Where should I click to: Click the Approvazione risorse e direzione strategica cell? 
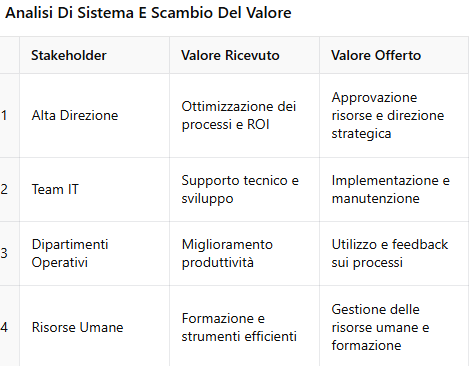394,115
